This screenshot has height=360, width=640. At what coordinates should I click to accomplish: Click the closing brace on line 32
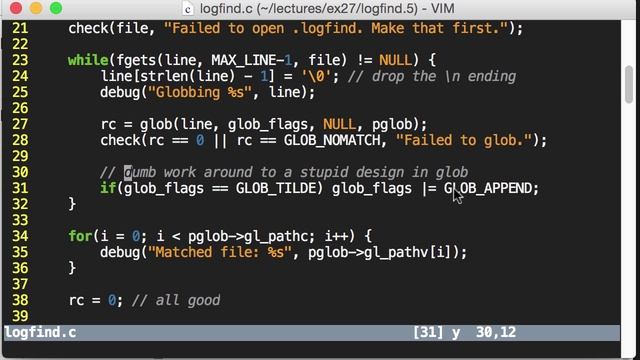72,204
